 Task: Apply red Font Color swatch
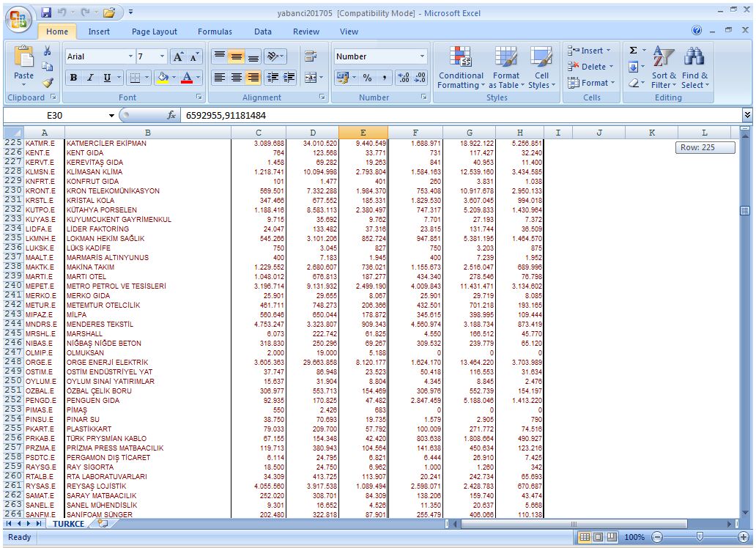[x=187, y=77]
